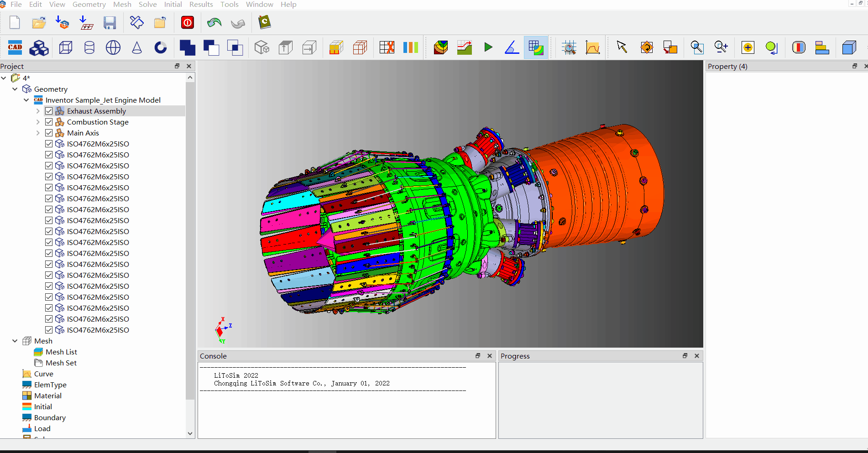Uncheck the Exhaust Assembly checkbox
This screenshot has width=868, height=453.
pyautogui.click(x=49, y=111)
